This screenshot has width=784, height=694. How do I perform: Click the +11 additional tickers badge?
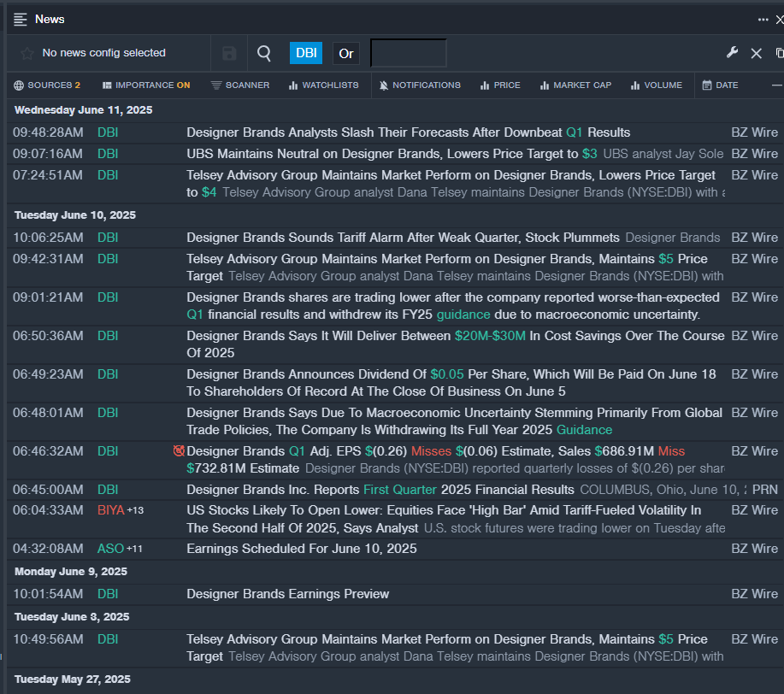click(134, 549)
